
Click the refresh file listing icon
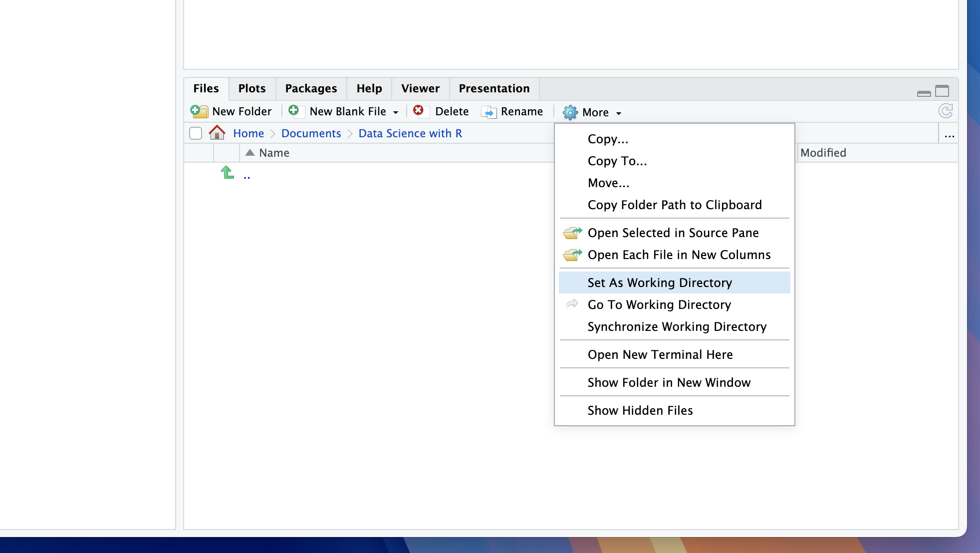tap(946, 111)
